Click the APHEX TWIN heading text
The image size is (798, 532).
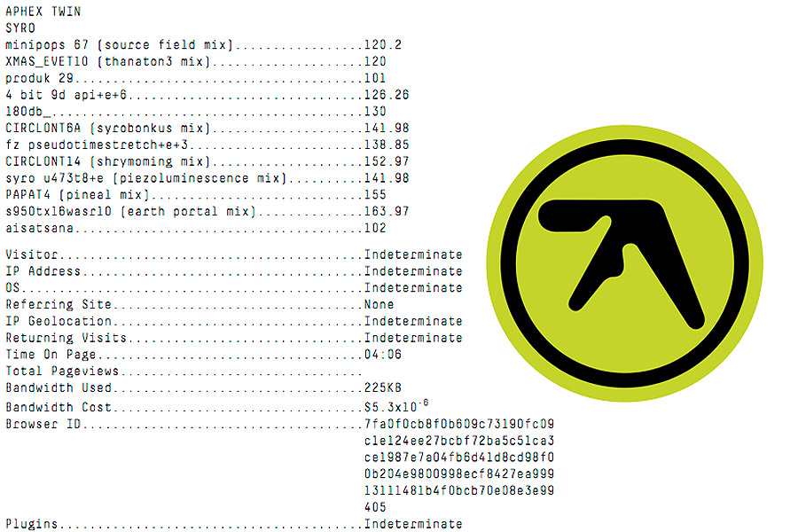[x=43, y=11]
